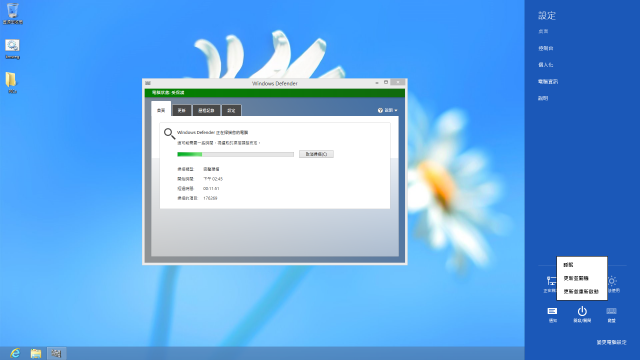Open the brightness sun icon in Settings charm
Viewport: 640px width, 360px height.
pyautogui.click(x=612, y=281)
